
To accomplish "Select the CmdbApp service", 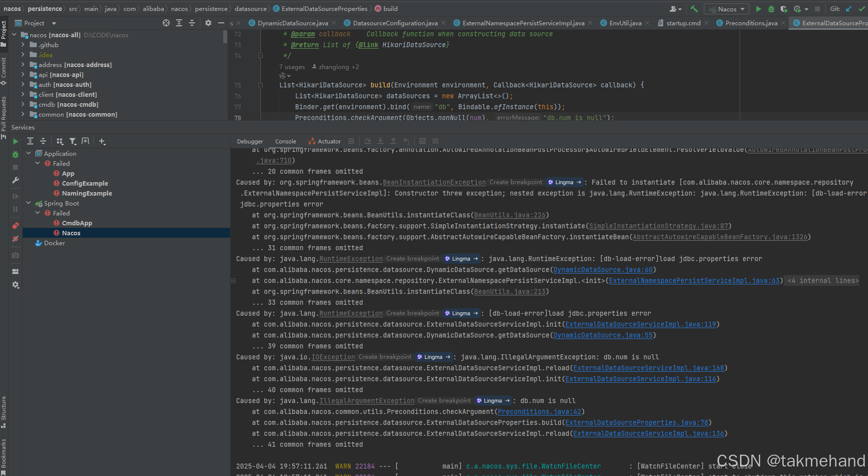I will (77, 223).
